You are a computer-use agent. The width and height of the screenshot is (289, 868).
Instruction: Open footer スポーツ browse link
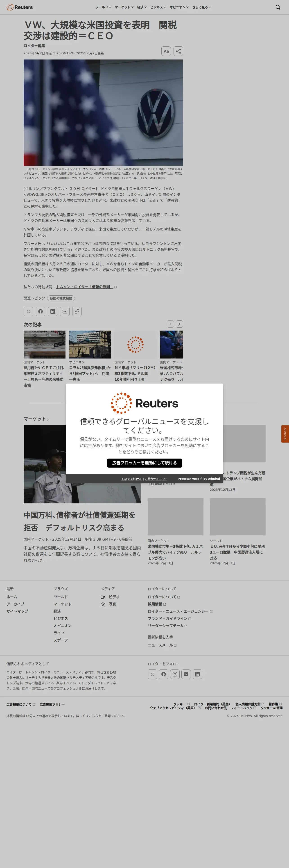coord(61,640)
